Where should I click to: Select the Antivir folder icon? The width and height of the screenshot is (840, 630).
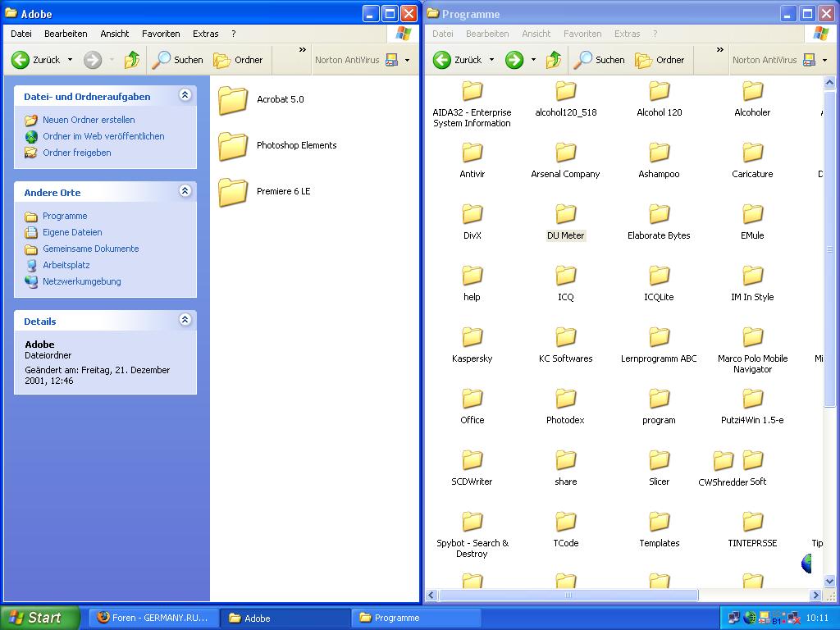[472, 152]
